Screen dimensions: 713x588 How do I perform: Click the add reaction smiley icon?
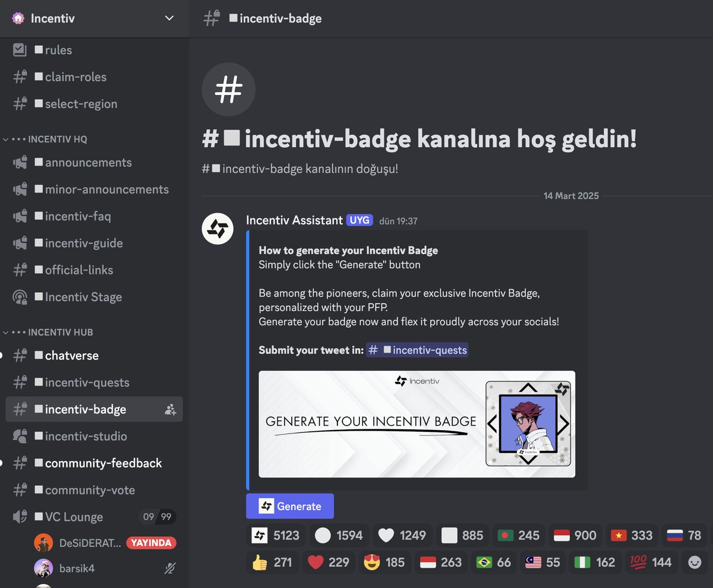[x=695, y=562]
